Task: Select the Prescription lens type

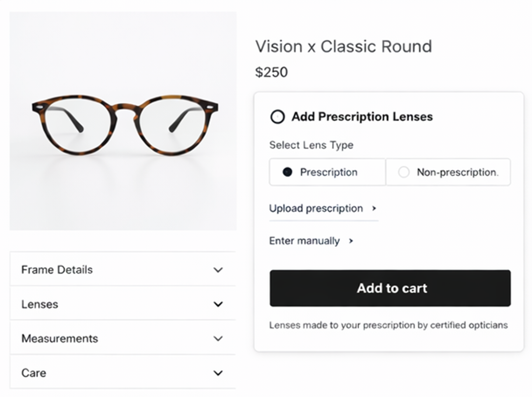Action: [x=327, y=172]
